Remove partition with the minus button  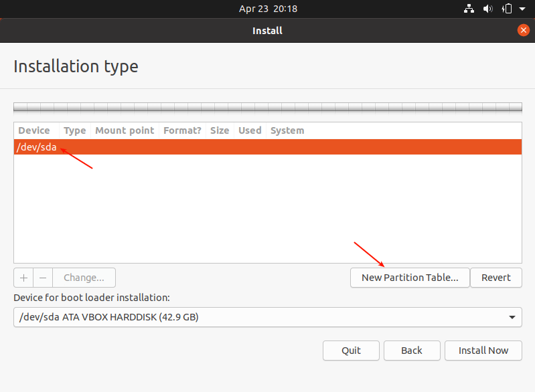[x=43, y=278]
